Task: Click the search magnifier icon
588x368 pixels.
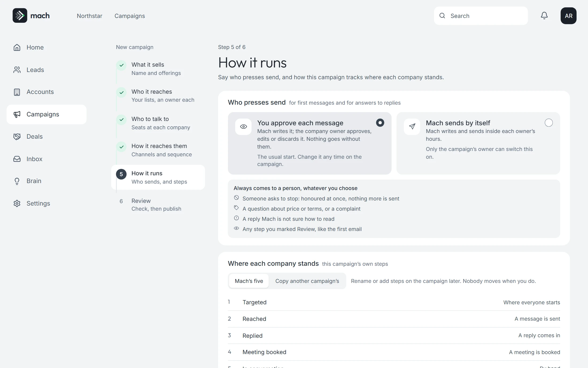Action: [x=442, y=16]
